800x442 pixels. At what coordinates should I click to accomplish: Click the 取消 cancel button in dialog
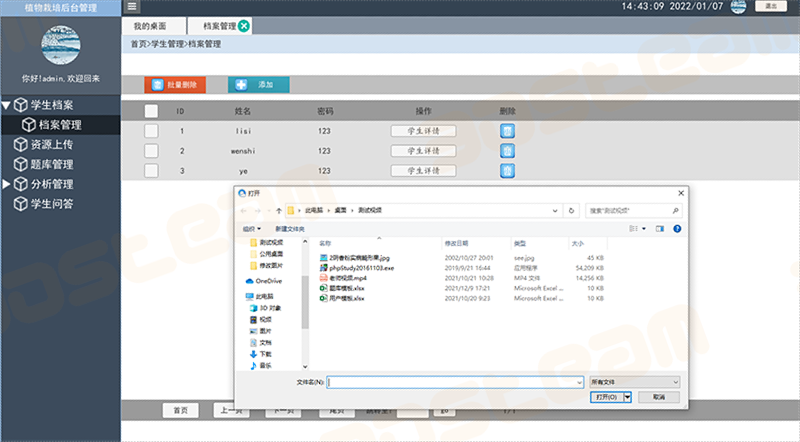659,397
